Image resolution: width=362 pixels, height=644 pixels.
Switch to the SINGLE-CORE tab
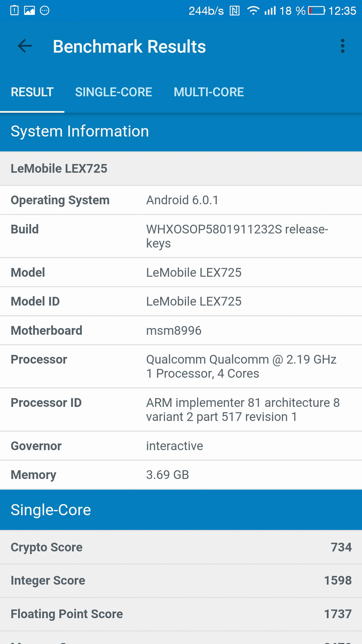click(113, 92)
